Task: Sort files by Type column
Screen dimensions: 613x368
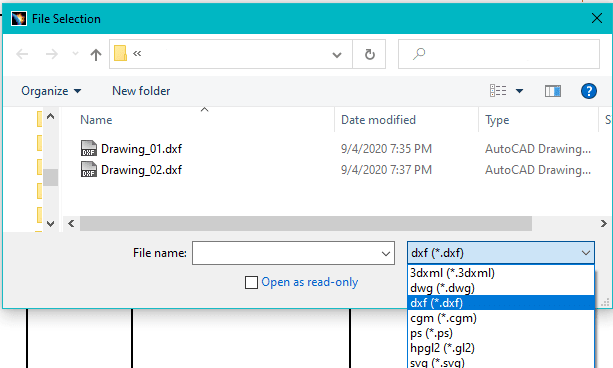Action: pos(497,120)
